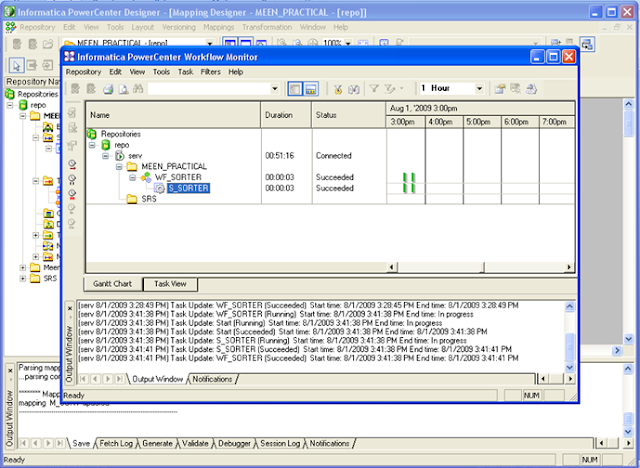Image resolution: width=640 pixels, height=468 pixels.
Task: Open the 100% zoom dropdown in Designer
Action: (x=348, y=43)
